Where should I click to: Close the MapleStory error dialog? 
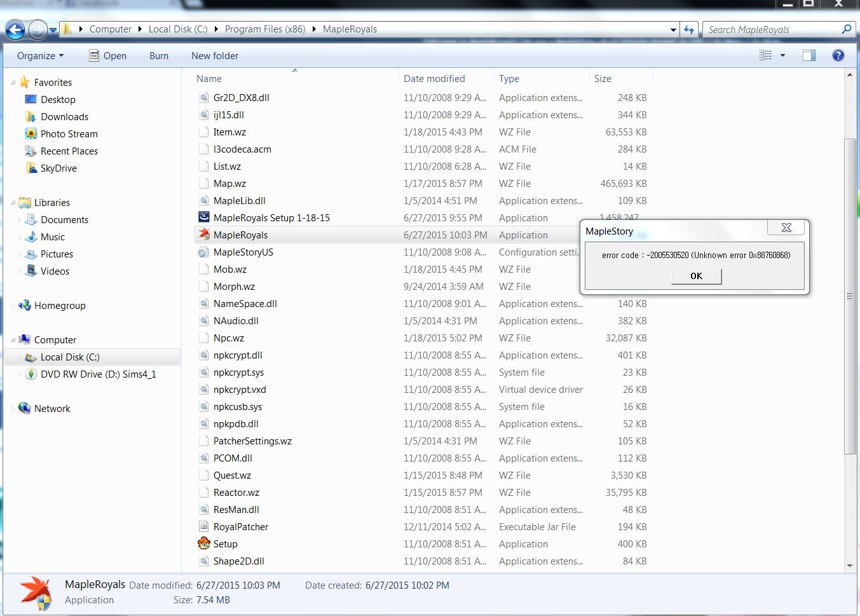(786, 228)
